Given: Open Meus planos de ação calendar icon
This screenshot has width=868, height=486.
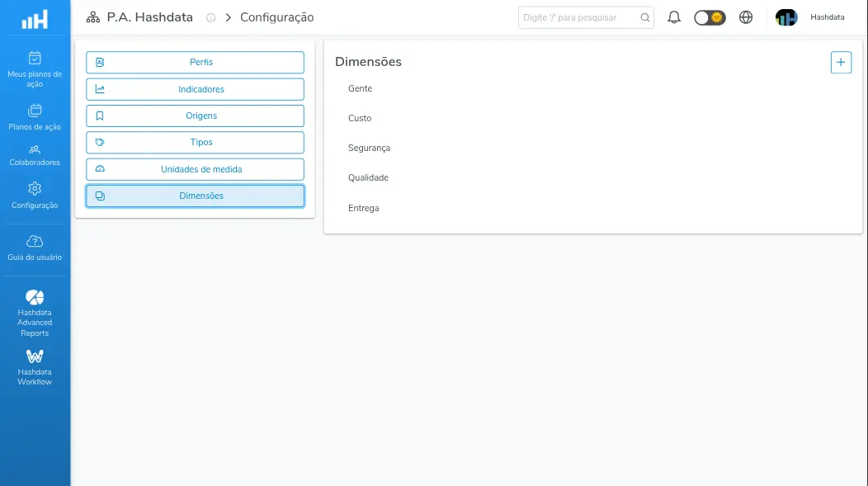Looking at the screenshot, I should coord(35,58).
